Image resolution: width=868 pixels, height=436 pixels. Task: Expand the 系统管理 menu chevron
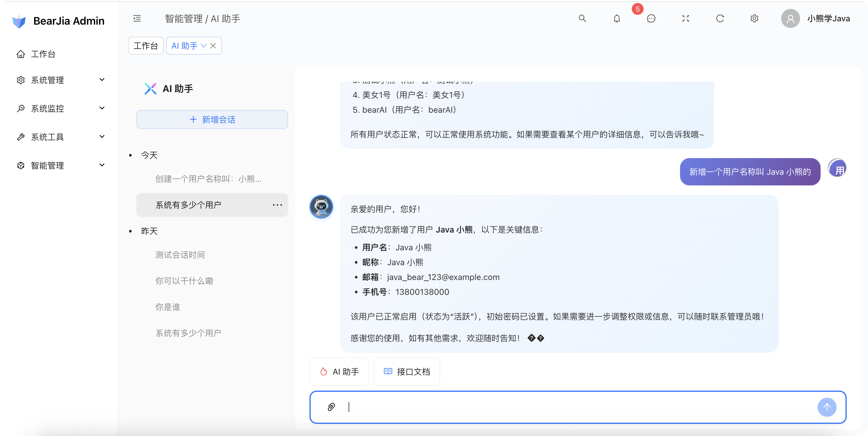click(x=102, y=79)
